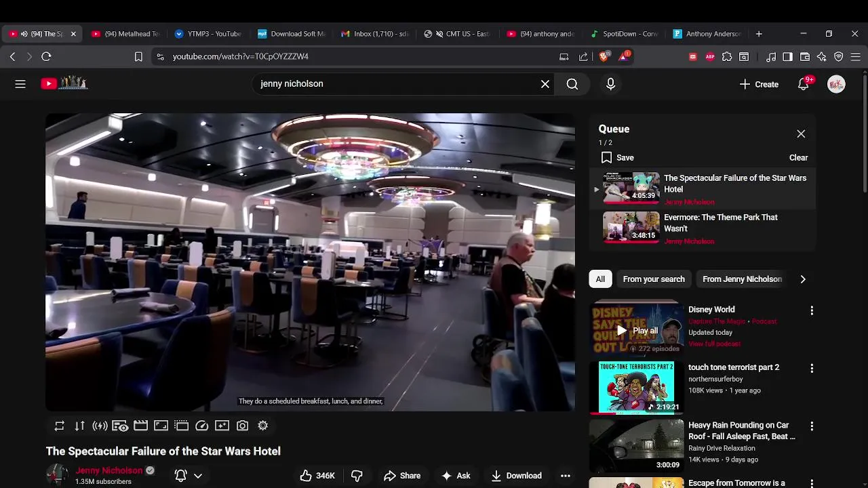Open Brave VPN shield icon
The width and height of the screenshot is (868, 488).
[839, 57]
